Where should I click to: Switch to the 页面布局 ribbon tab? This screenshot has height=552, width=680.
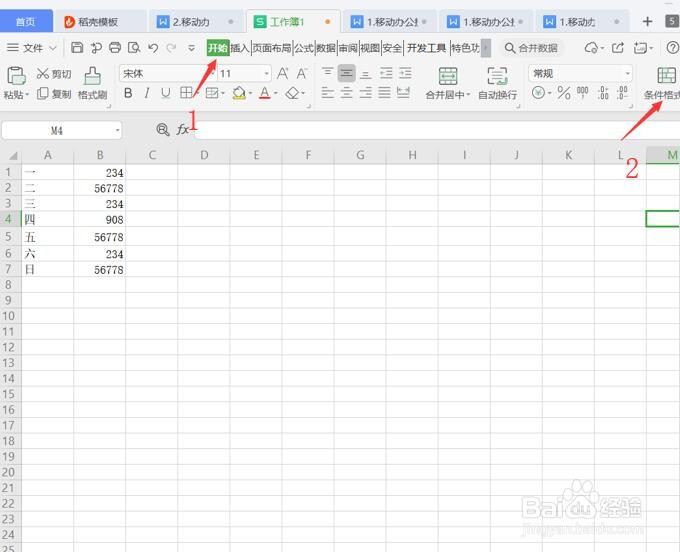click(271, 48)
